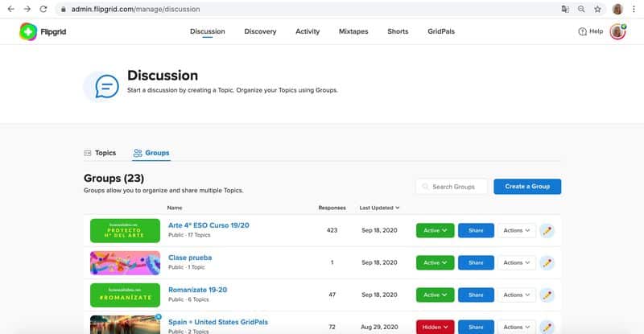Click the Discussion speech bubble icon
644x334 pixels.
click(107, 86)
